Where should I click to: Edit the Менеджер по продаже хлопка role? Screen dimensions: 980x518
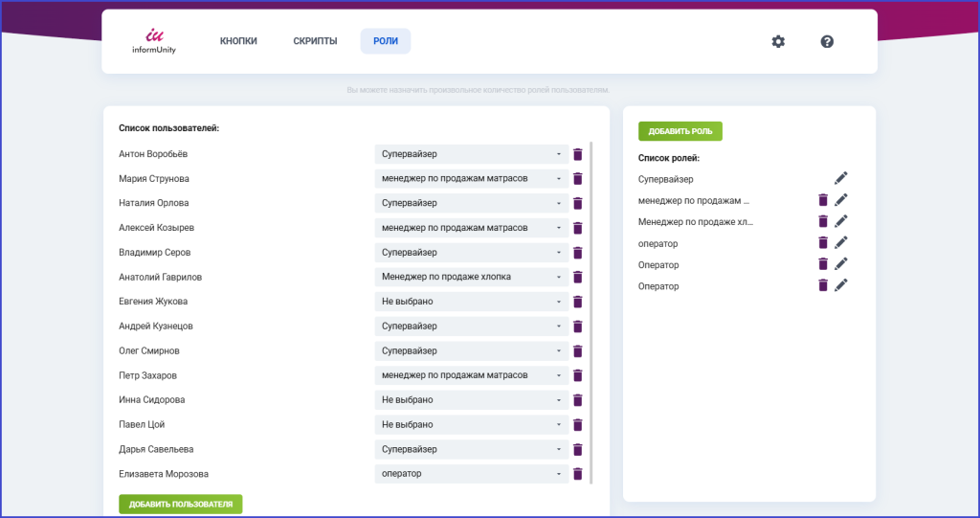coord(841,221)
